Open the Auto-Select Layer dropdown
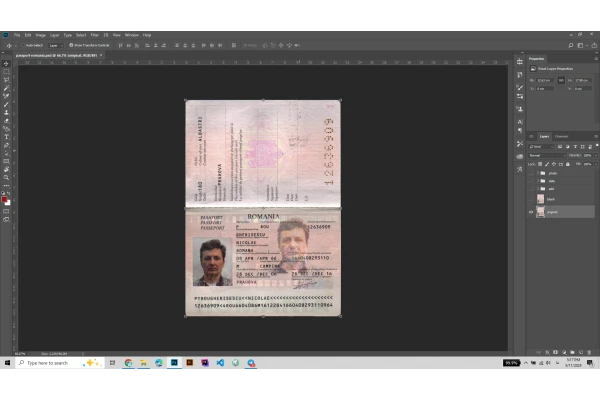The width and height of the screenshot is (600, 400). tap(56, 45)
